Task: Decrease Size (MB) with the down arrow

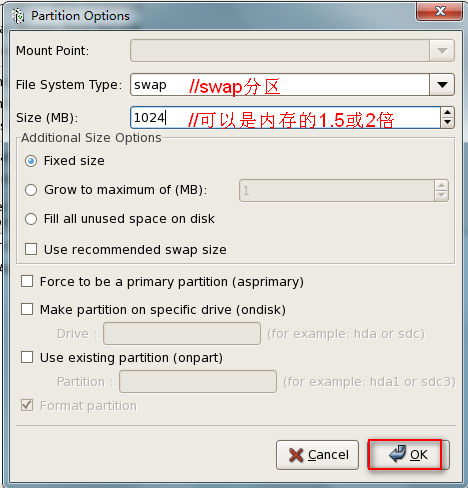Action: 447,123
